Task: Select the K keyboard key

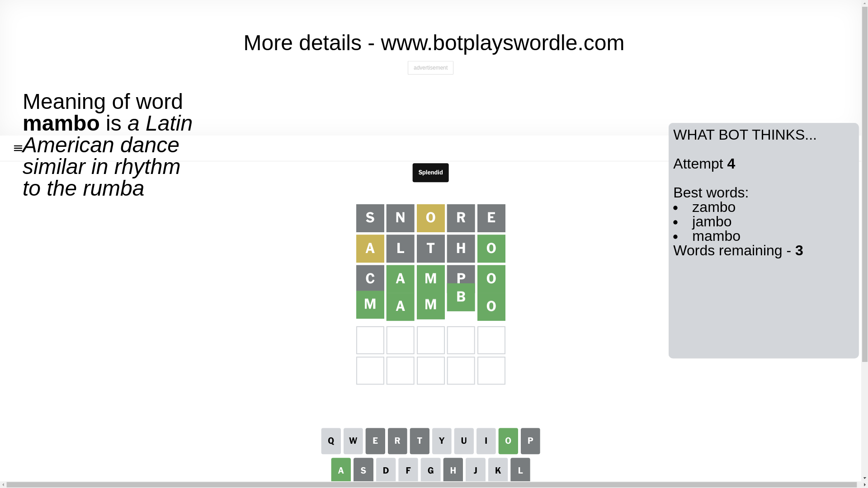Action: click(498, 470)
